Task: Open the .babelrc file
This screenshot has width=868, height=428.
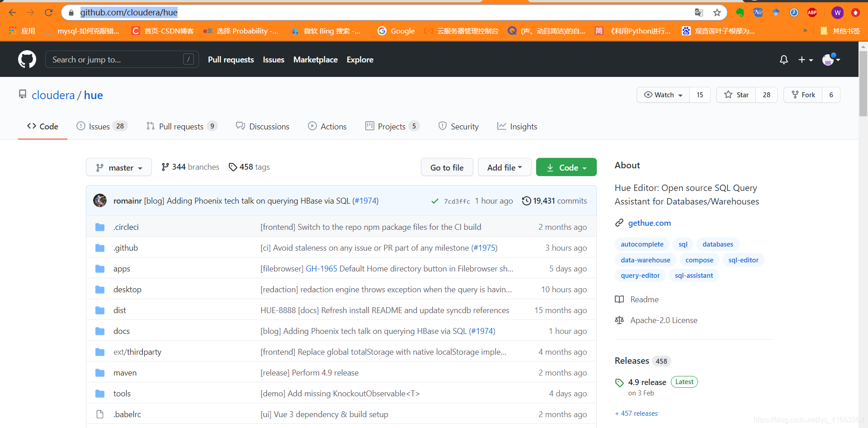Action: tap(127, 414)
